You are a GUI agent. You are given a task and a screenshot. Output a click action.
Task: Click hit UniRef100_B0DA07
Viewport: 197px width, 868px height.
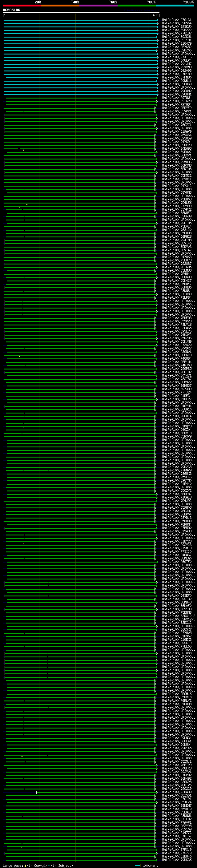click(176, 152)
